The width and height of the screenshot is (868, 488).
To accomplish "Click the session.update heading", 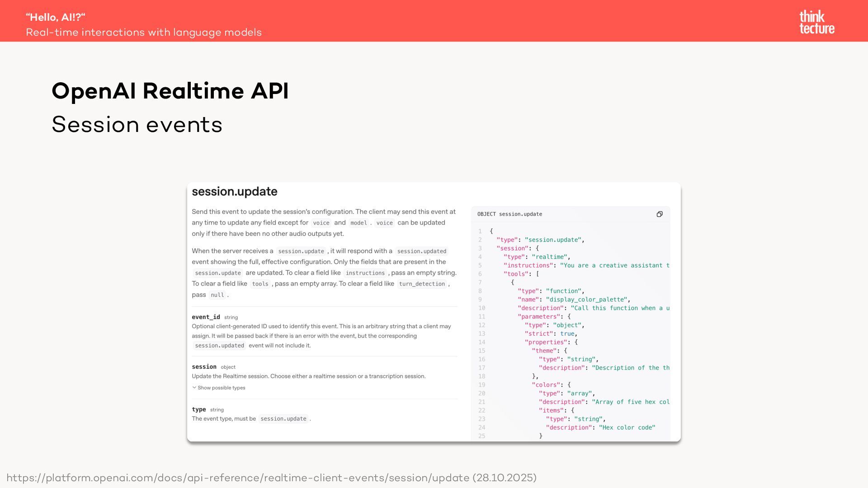I will click(234, 192).
